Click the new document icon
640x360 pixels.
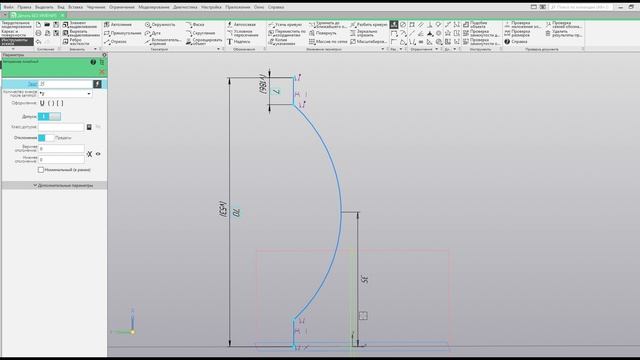click(x=38, y=25)
